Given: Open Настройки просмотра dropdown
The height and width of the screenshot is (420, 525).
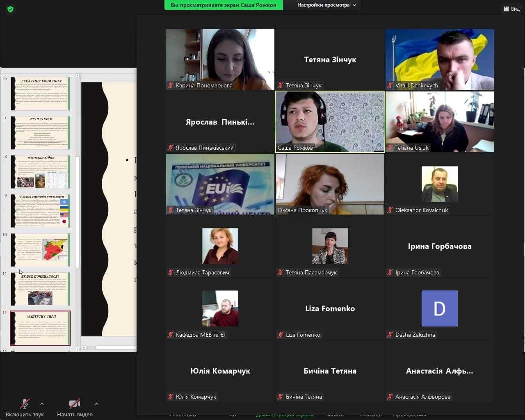Looking at the screenshot, I should click(326, 5).
